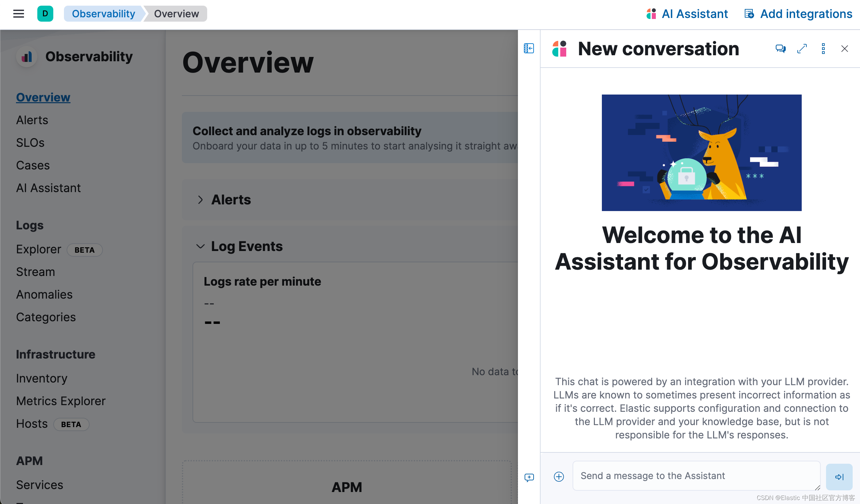Close the New conversation panel

845,49
